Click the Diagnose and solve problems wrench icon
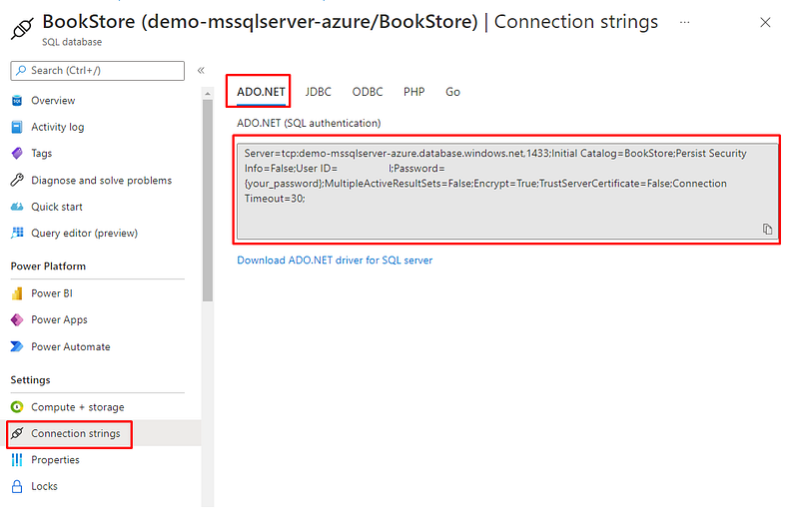The height and width of the screenshot is (532, 799). coord(17,180)
